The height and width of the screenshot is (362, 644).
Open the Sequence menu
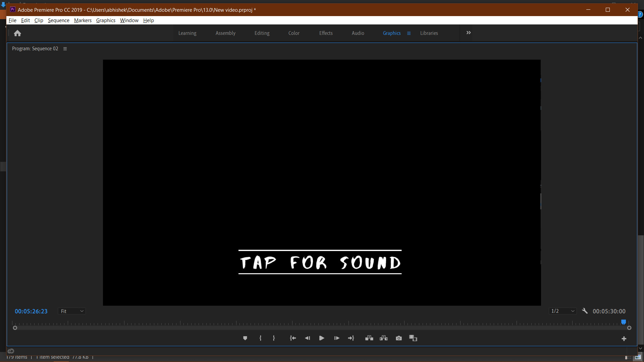tap(58, 20)
